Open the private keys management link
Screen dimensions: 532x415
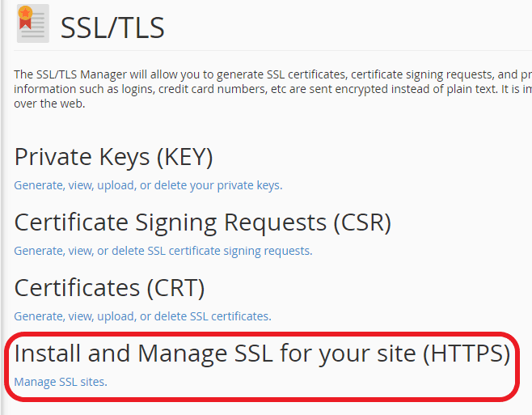(x=148, y=185)
